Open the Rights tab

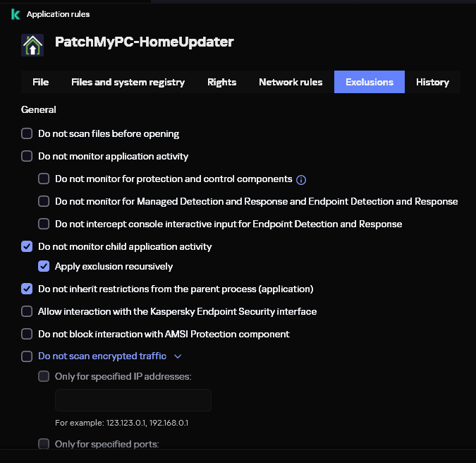coord(221,83)
